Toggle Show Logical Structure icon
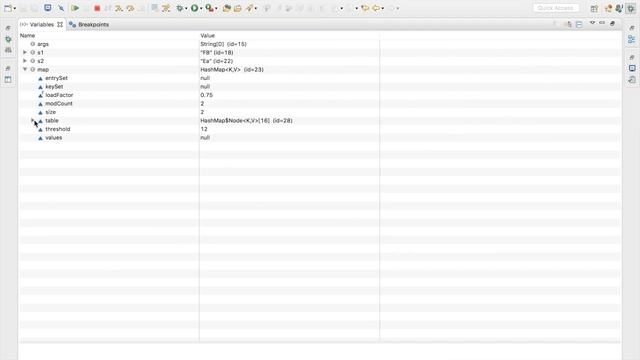This screenshot has height=360, width=640. [x=569, y=24]
